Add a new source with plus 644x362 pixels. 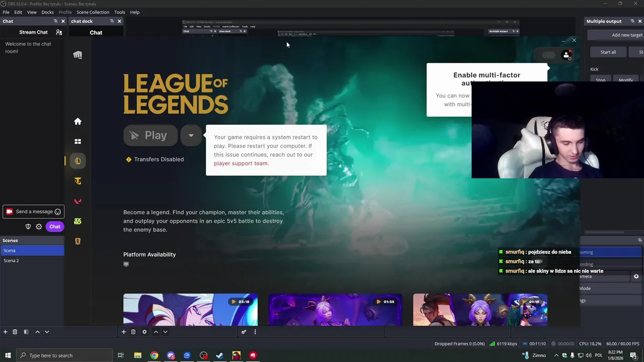pyautogui.click(x=124, y=332)
